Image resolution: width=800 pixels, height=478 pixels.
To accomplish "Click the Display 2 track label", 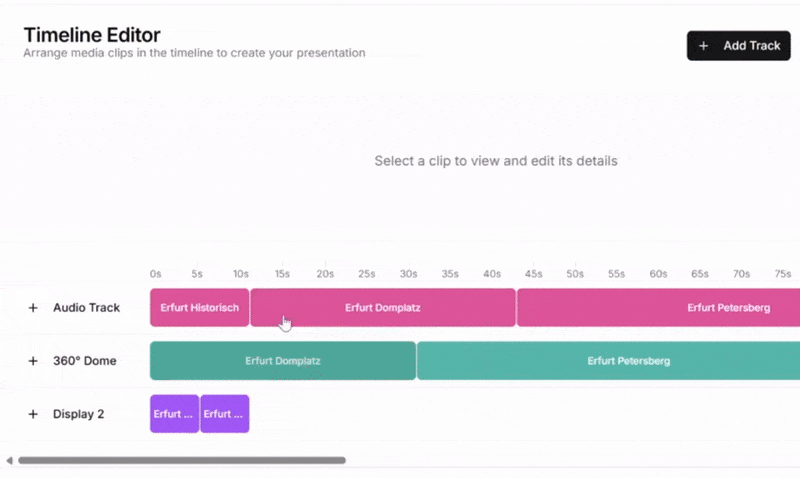I will point(78,414).
